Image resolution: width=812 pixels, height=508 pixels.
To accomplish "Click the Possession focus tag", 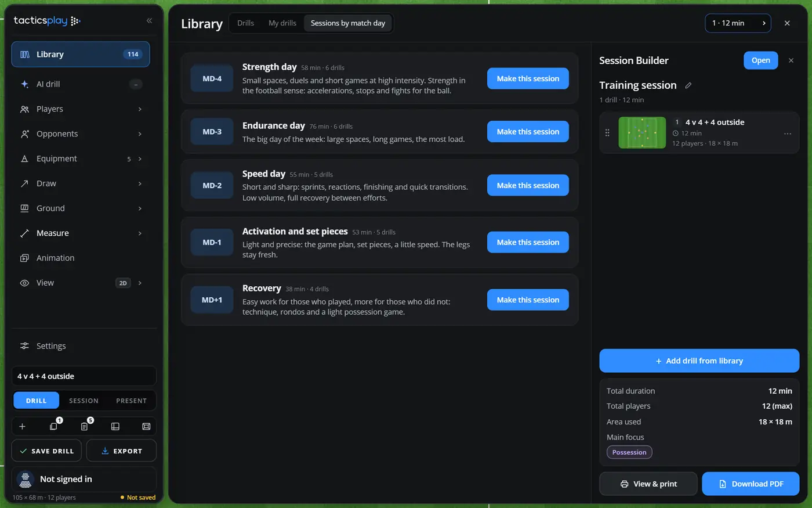I will click(x=629, y=452).
